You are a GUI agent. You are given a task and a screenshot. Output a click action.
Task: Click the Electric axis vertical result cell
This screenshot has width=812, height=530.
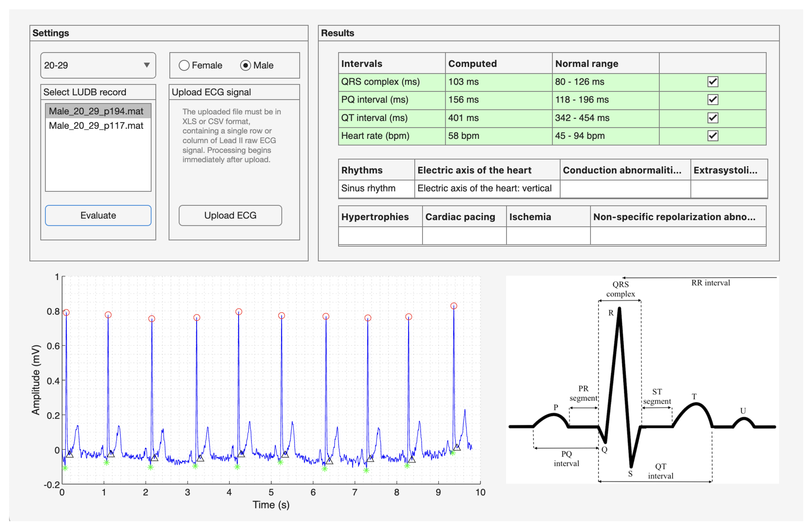pos(487,188)
